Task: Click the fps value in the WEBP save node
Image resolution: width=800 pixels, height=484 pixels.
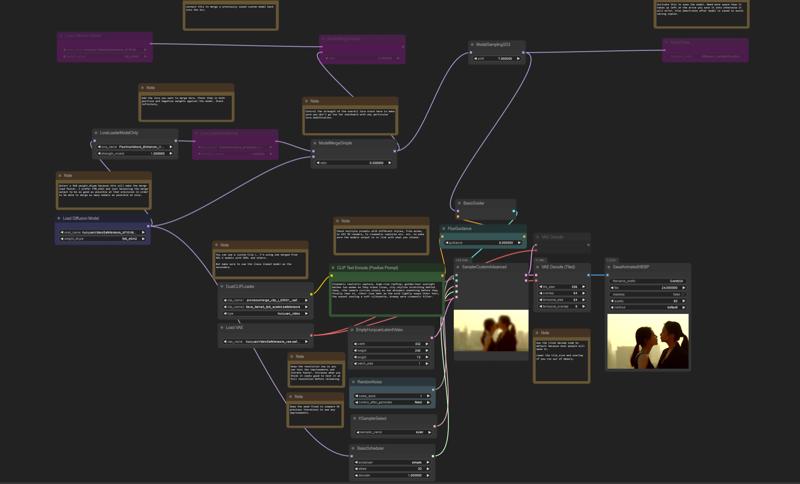Action: [648, 288]
